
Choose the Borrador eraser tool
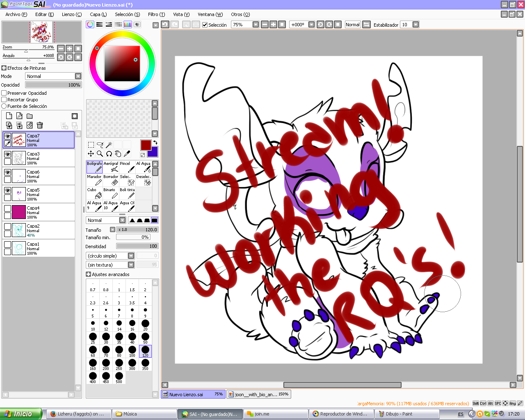click(111, 180)
